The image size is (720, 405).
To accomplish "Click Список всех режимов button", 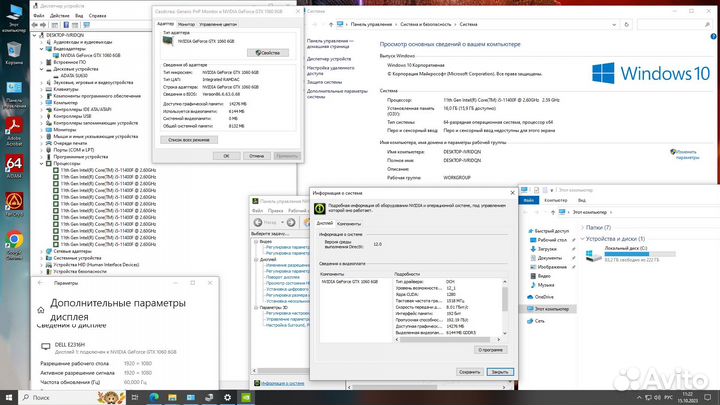I will (189, 140).
